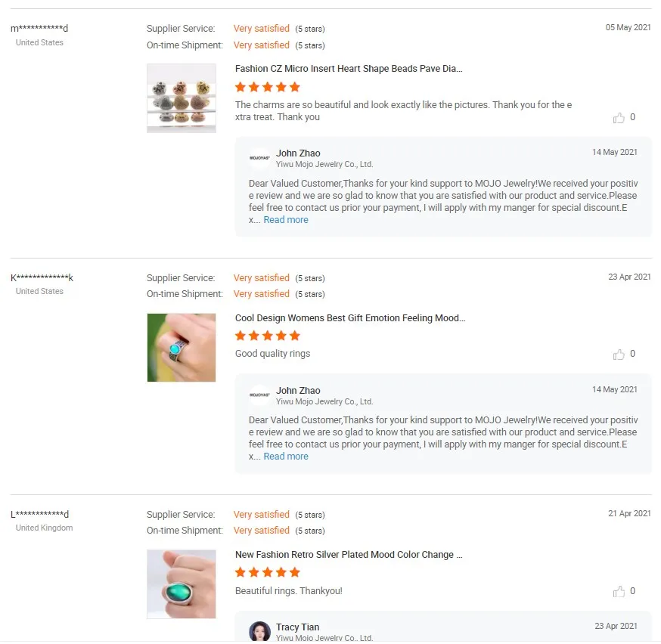The height and width of the screenshot is (644, 661).
Task: Open New Fashion Retro Silver Plated Mood product
Action: [349, 555]
